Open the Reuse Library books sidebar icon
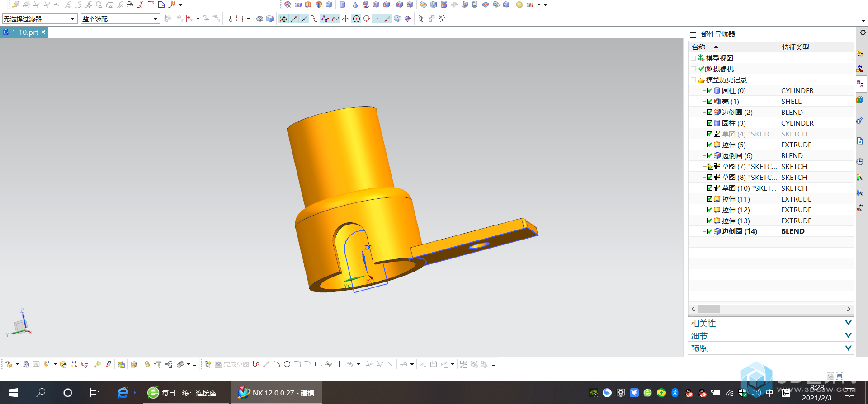The image size is (868, 404). tap(860, 99)
